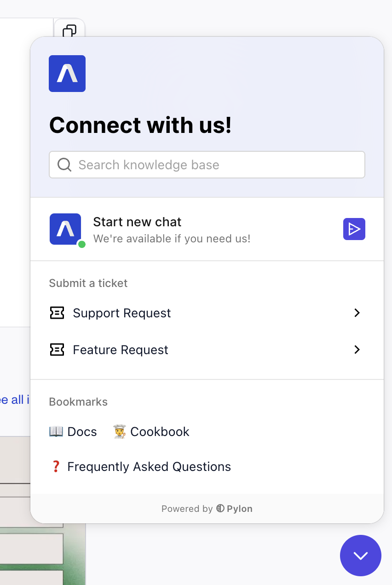Viewport: 392px width, 585px height.
Task: Start new chat
Action: 137,222
